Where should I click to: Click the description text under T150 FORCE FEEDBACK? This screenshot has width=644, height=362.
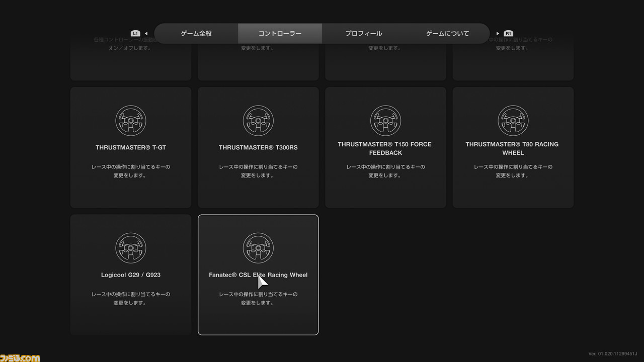(x=386, y=171)
